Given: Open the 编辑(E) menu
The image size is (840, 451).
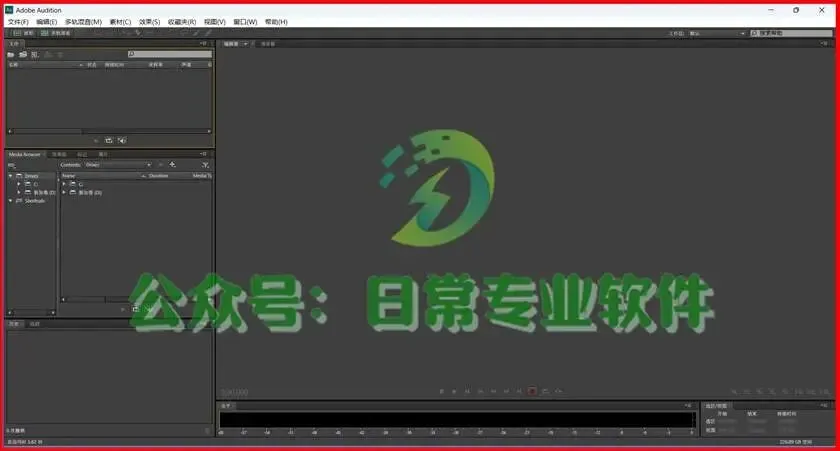Looking at the screenshot, I should tap(47, 22).
